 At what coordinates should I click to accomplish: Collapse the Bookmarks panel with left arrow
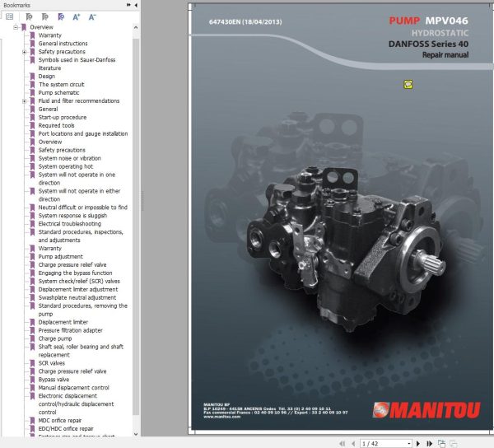click(x=136, y=5)
